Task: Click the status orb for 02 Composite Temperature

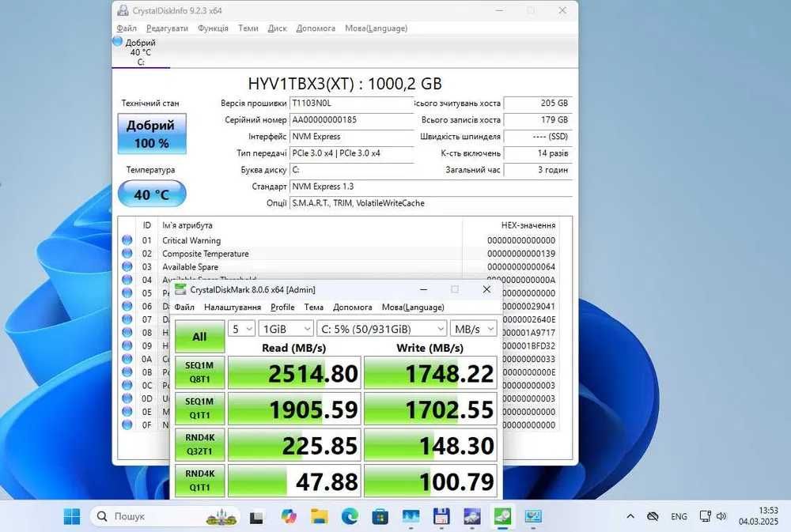Action: [127, 254]
